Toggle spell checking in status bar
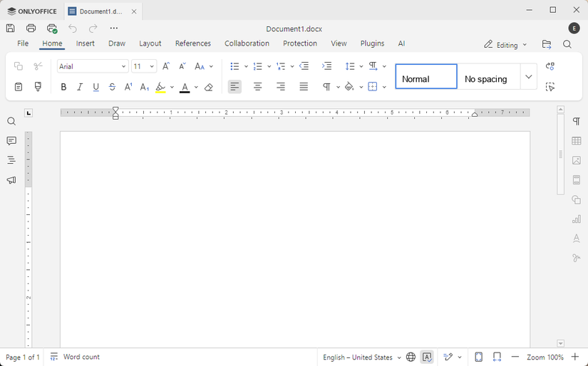This screenshot has width=588, height=366. 427,357
